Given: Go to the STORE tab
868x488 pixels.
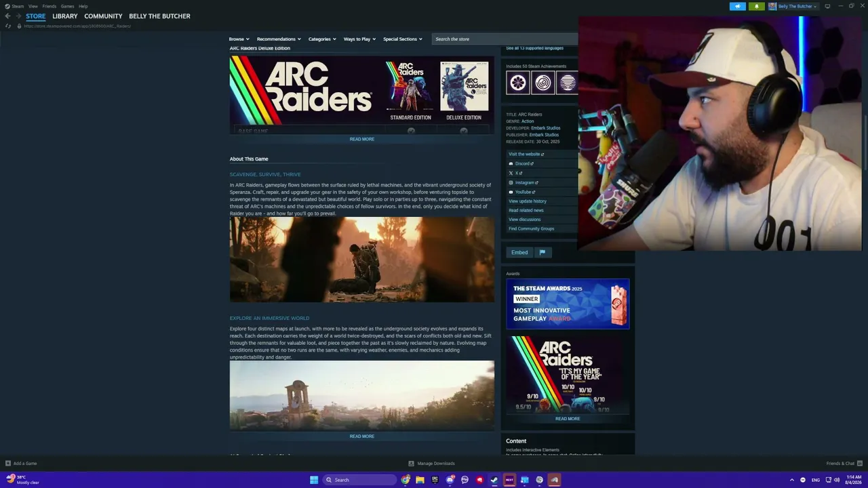Looking at the screenshot, I should click(x=36, y=16).
